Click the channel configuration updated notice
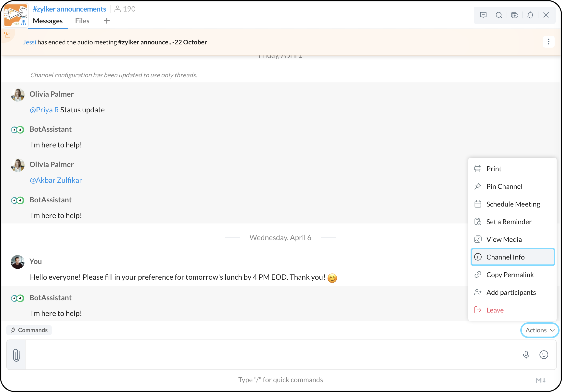 (x=114, y=75)
